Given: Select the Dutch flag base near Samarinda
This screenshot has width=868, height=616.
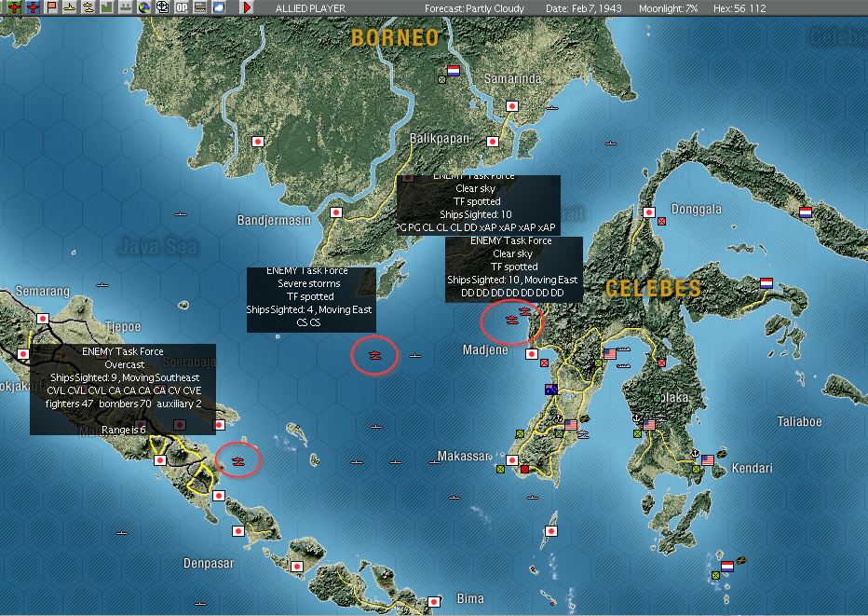Looking at the screenshot, I should (x=454, y=71).
